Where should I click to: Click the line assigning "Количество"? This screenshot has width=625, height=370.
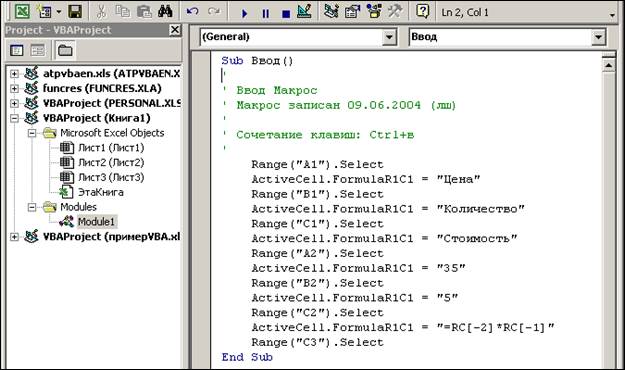(x=388, y=209)
